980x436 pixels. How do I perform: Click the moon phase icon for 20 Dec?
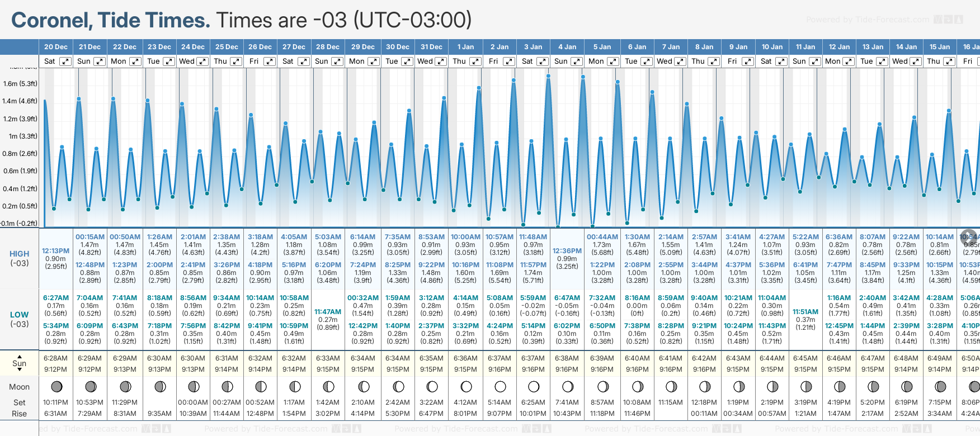(56, 386)
